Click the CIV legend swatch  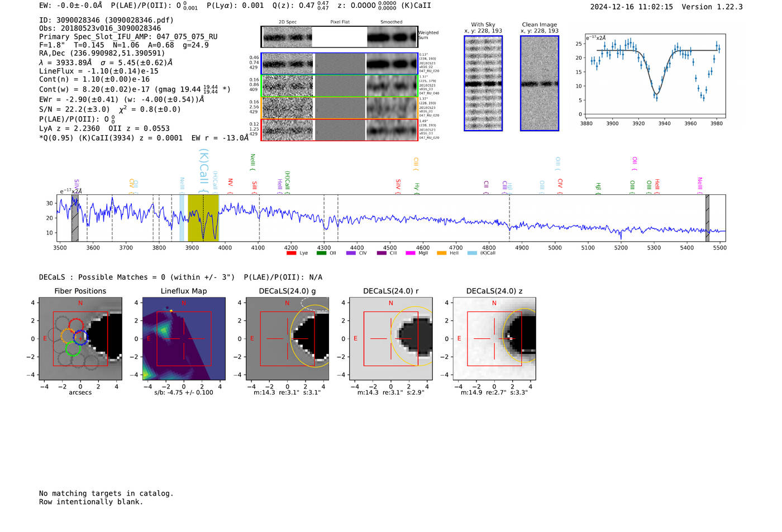pyautogui.click(x=351, y=253)
